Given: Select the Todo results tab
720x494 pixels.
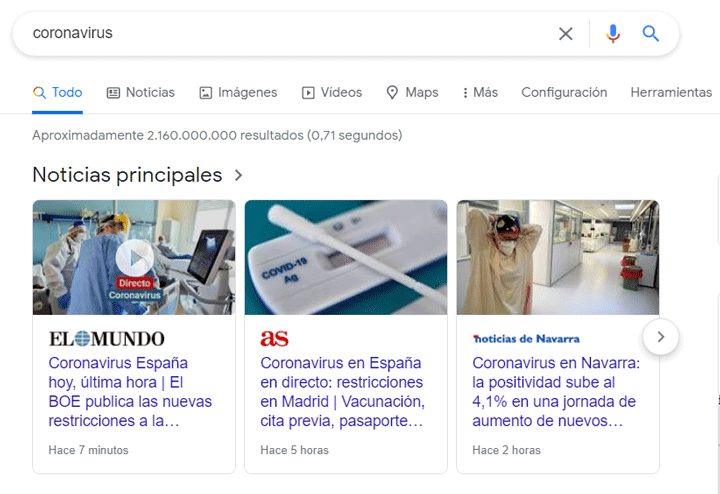Looking at the screenshot, I should (x=57, y=92).
